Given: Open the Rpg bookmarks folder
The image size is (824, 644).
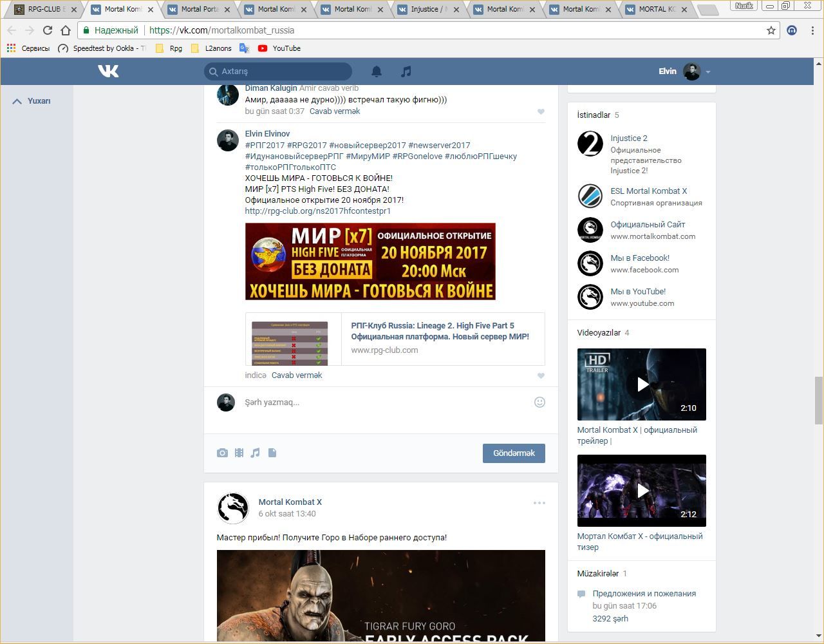Looking at the screenshot, I should point(169,48).
